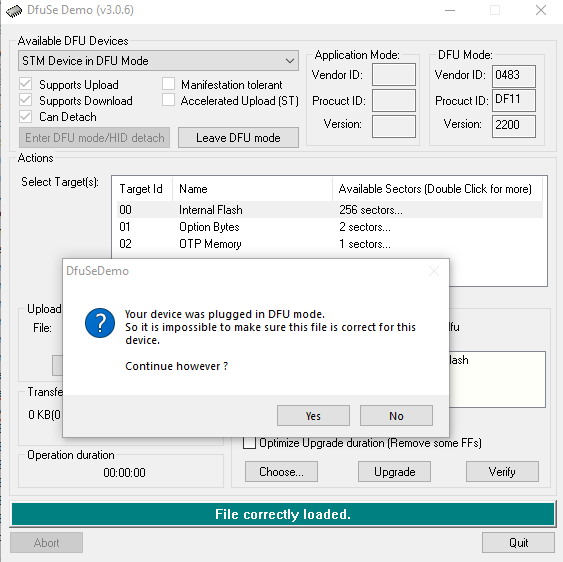
Task: Open the Available DFU Devices dropdown
Action: tap(158, 61)
